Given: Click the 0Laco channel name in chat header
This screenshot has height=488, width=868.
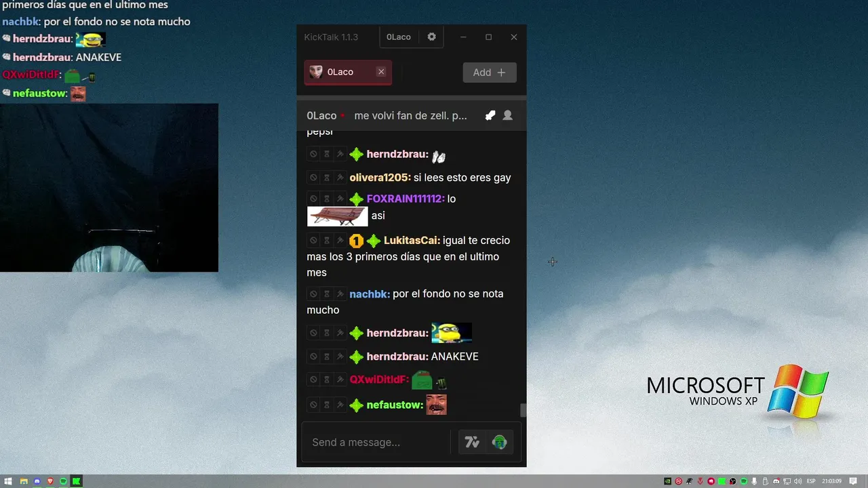Looking at the screenshot, I should pyautogui.click(x=321, y=116).
